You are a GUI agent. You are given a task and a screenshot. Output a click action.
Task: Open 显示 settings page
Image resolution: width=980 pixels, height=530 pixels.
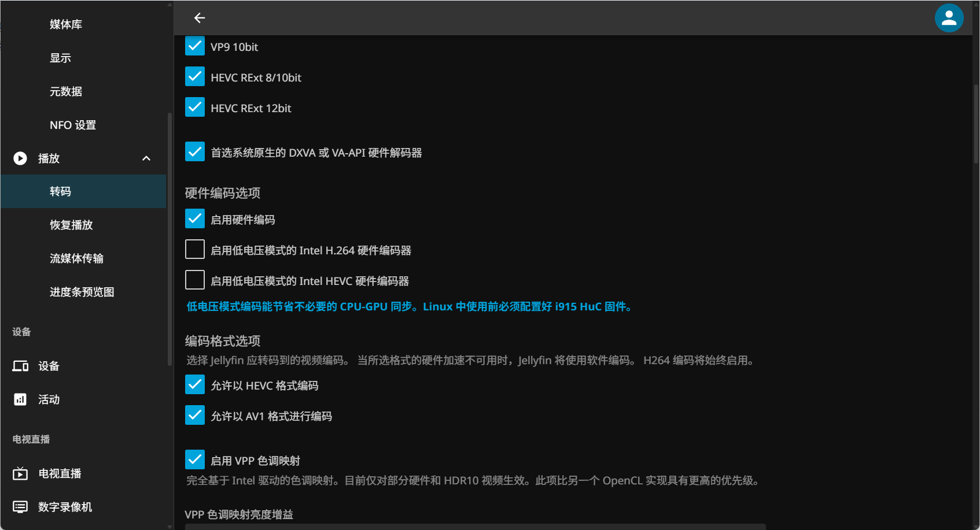pyautogui.click(x=60, y=58)
